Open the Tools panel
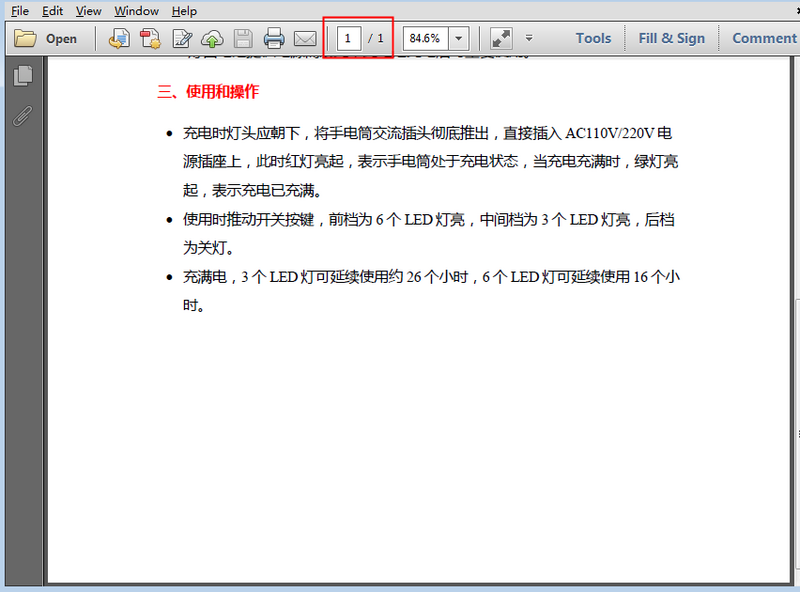800x592 pixels. click(x=592, y=38)
